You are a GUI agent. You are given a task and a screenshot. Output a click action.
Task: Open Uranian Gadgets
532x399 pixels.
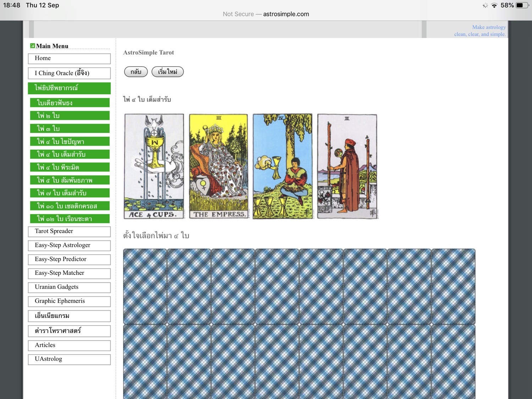coord(69,287)
